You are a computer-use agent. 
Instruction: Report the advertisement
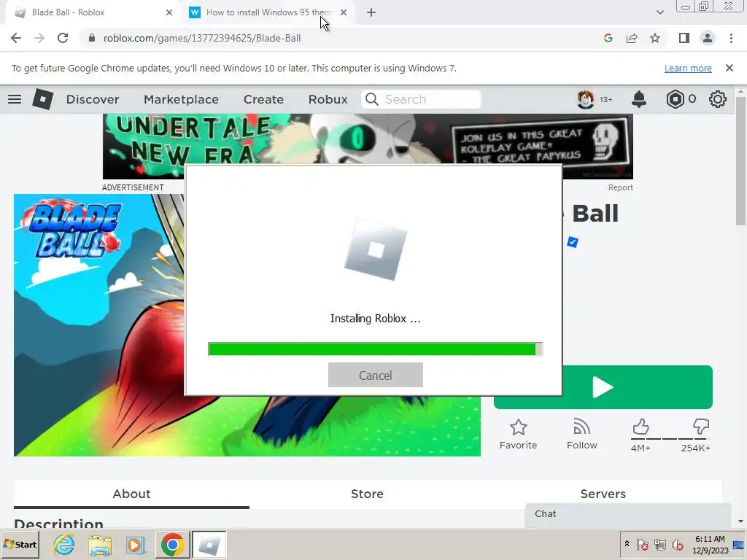pos(620,187)
